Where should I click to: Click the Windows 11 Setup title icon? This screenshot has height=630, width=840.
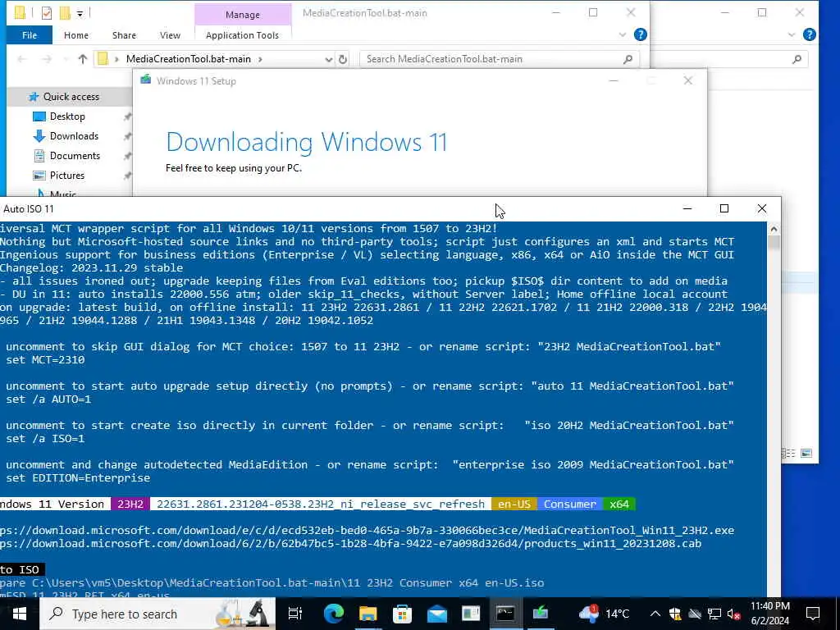pyautogui.click(x=145, y=80)
